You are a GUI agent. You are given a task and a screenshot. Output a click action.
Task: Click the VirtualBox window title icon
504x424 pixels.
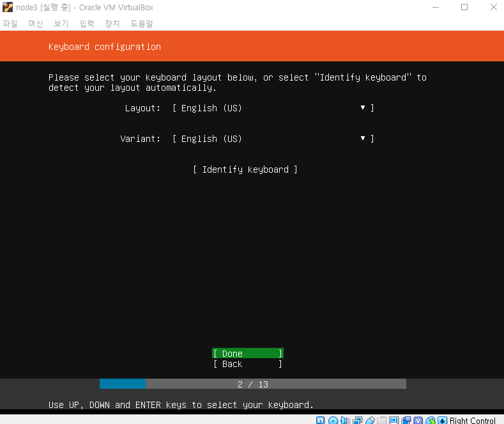[x=8, y=7]
